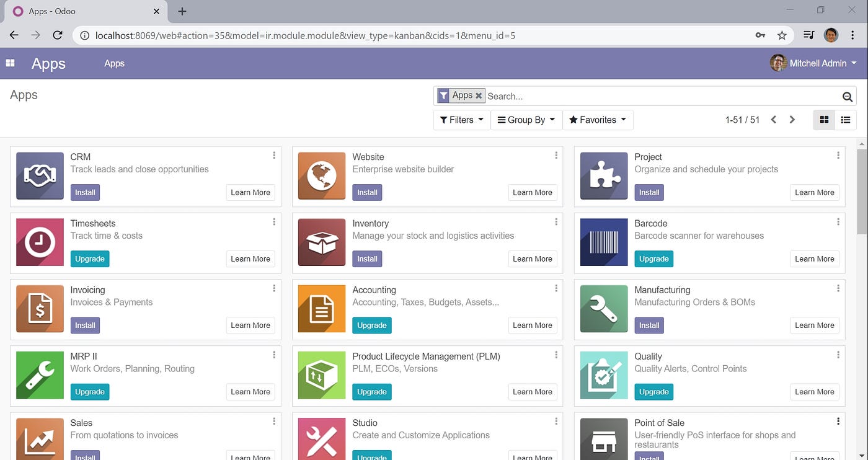Install the CRM app
The height and width of the screenshot is (460, 868).
85,192
